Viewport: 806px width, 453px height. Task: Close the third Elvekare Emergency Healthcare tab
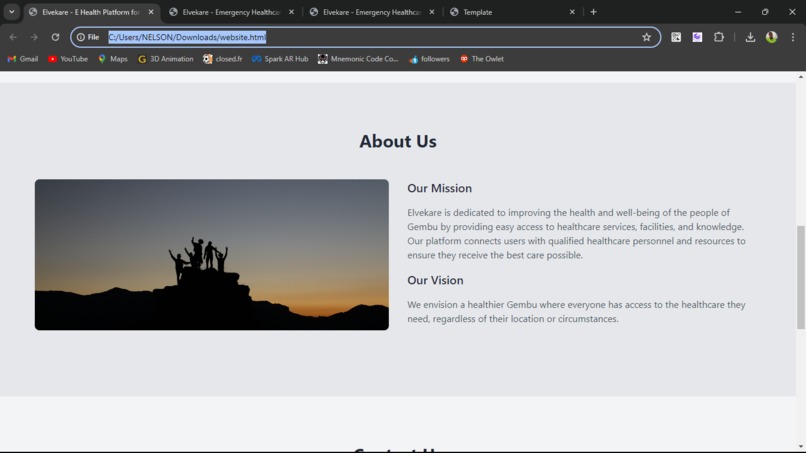431,12
